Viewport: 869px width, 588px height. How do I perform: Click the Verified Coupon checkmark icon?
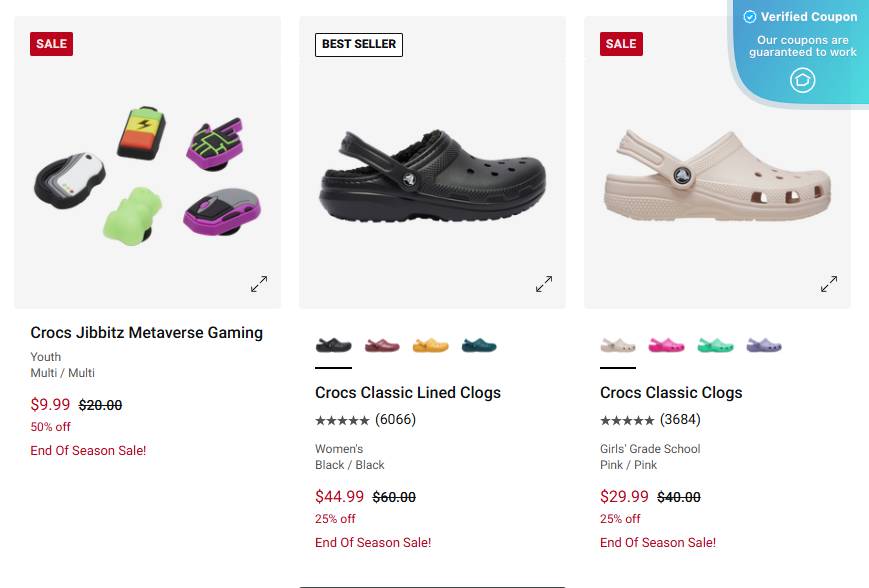[749, 16]
